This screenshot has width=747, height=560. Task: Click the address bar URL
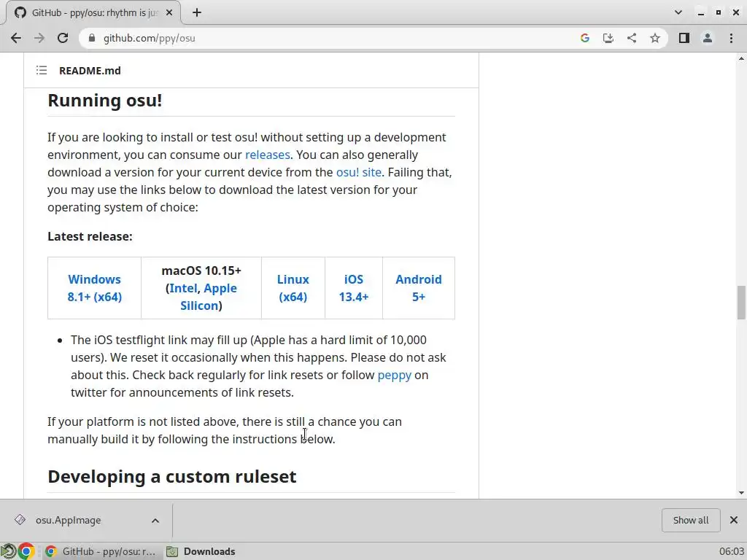tap(149, 38)
